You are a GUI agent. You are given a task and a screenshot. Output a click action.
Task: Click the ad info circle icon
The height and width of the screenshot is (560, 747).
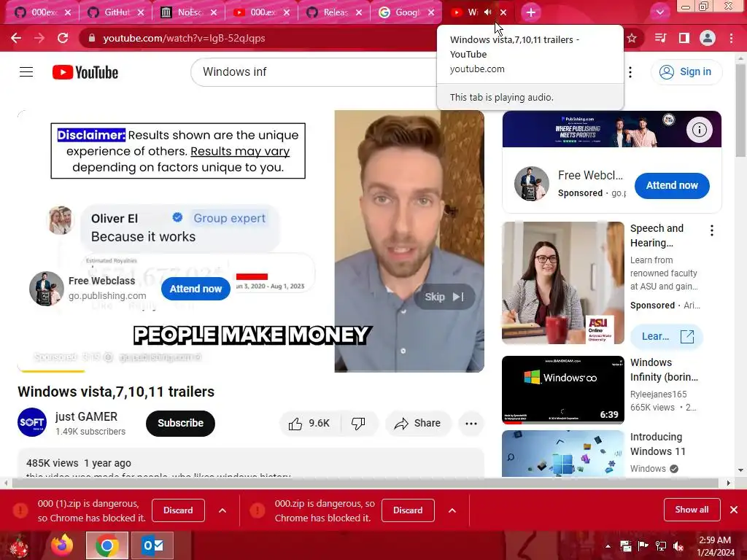[699, 130]
